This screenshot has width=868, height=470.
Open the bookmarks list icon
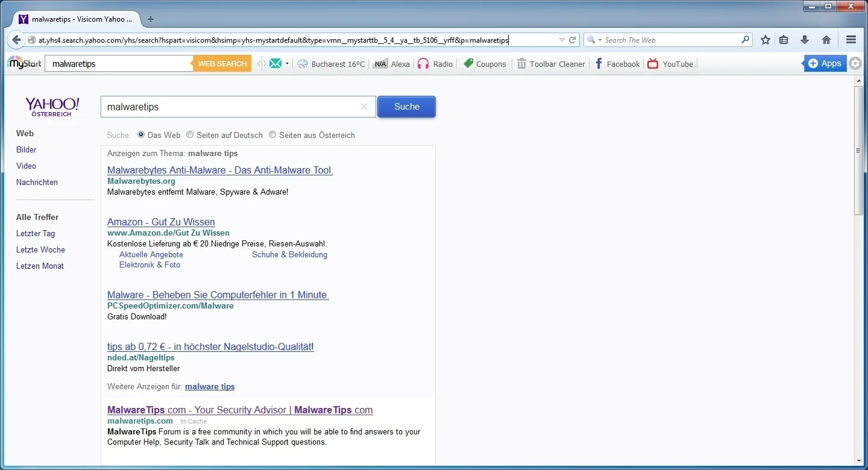coord(784,40)
